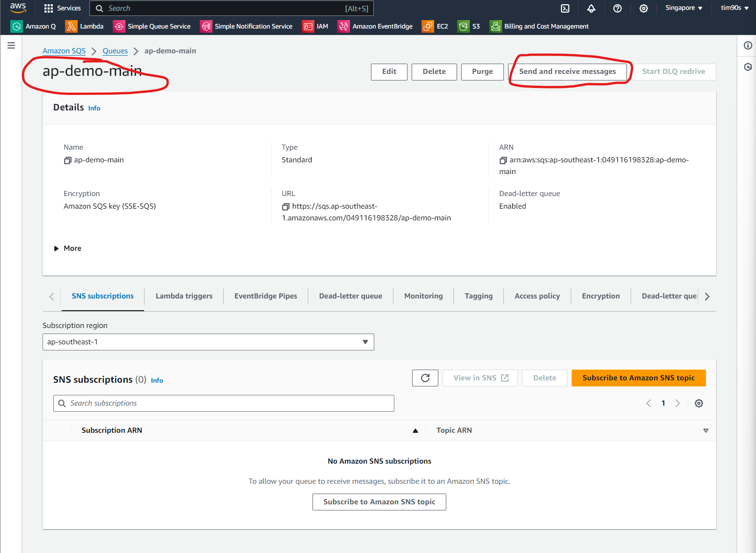This screenshot has width=756, height=553.
Task: Open the Details Info link
Action: point(94,108)
